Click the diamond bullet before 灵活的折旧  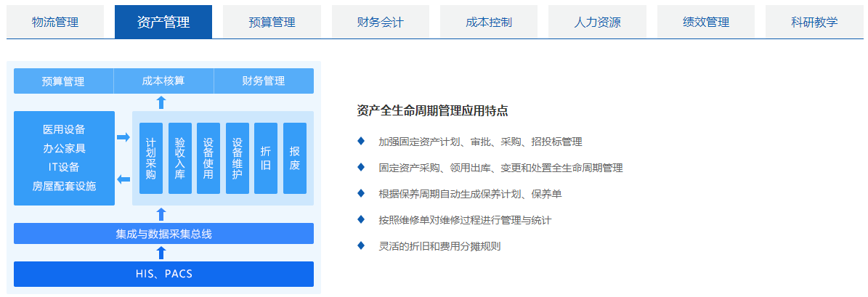coord(362,245)
